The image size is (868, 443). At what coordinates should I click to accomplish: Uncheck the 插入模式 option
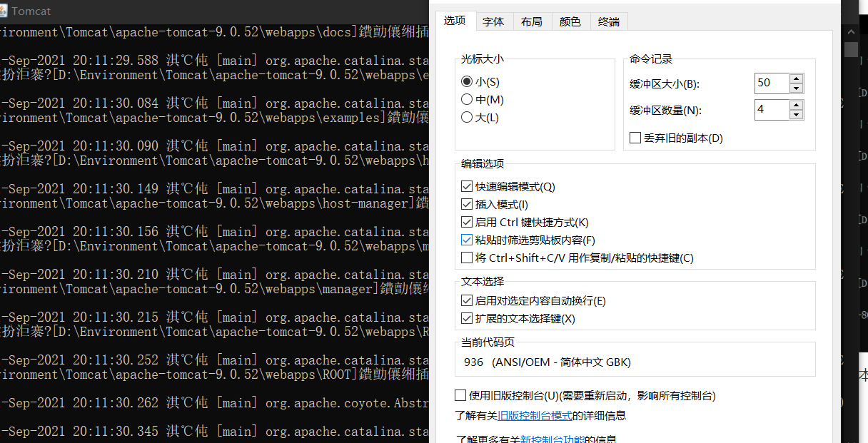click(x=467, y=205)
